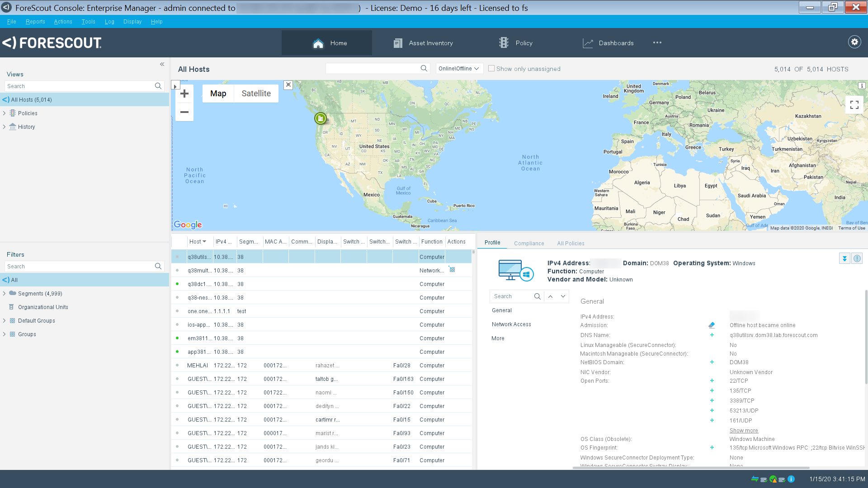Click the profile horizontal scrollbar
The height and width of the screenshot is (488, 868).
click(691, 468)
